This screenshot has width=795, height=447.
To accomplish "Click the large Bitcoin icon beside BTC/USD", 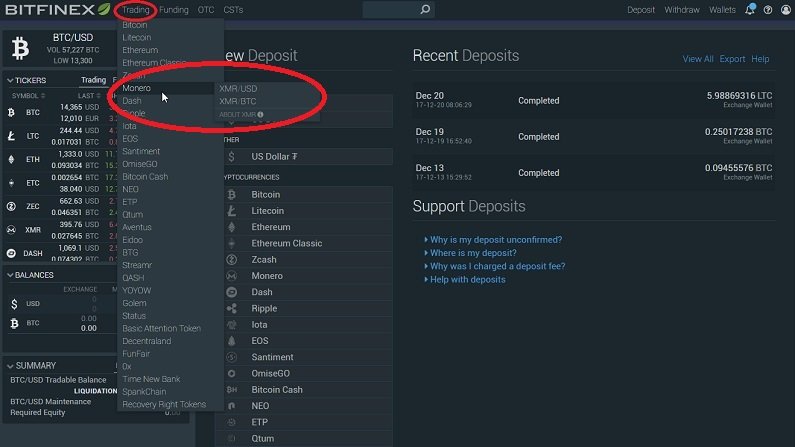I will pyautogui.click(x=20, y=49).
